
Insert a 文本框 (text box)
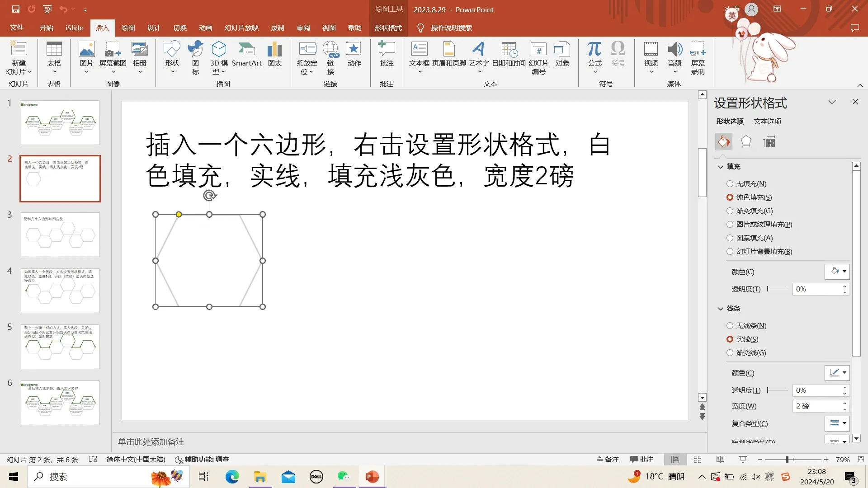pyautogui.click(x=419, y=54)
